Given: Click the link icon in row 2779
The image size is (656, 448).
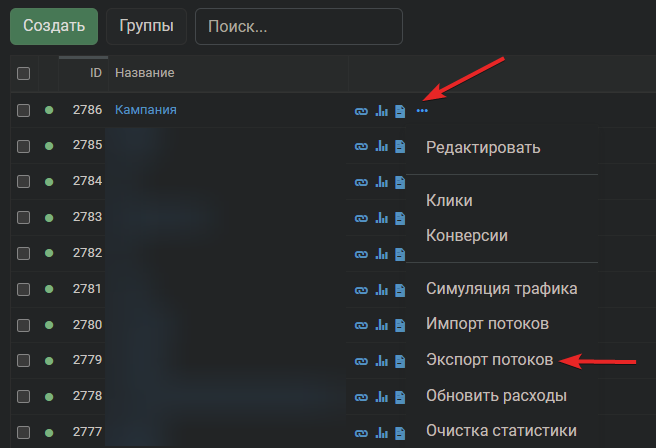Looking at the screenshot, I should coord(361,362).
